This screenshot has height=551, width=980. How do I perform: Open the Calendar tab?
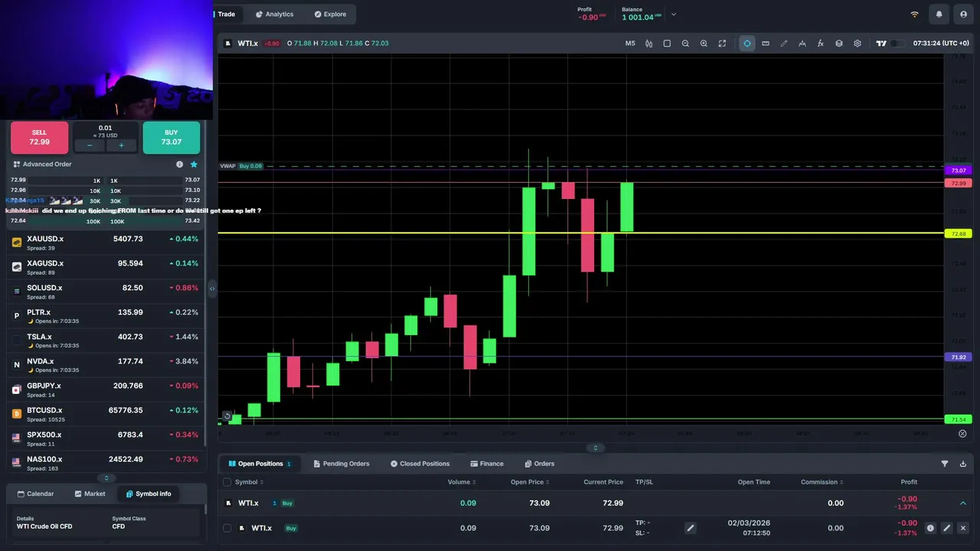(x=35, y=494)
